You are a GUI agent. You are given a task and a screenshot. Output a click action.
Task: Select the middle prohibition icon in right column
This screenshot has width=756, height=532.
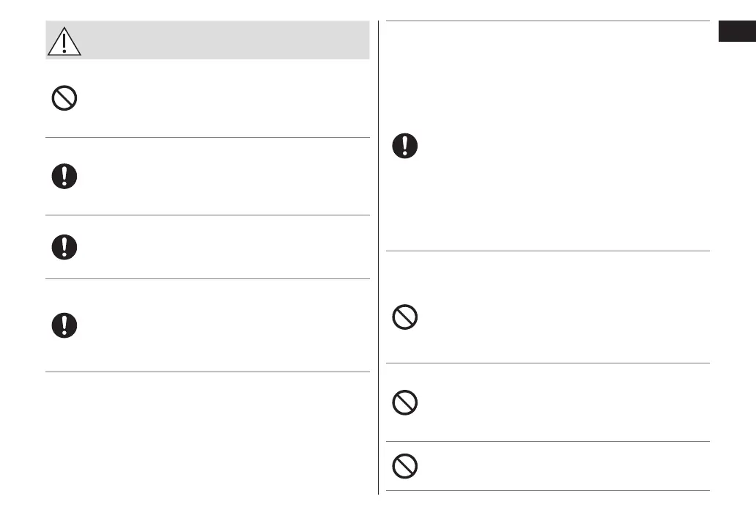(404, 403)
